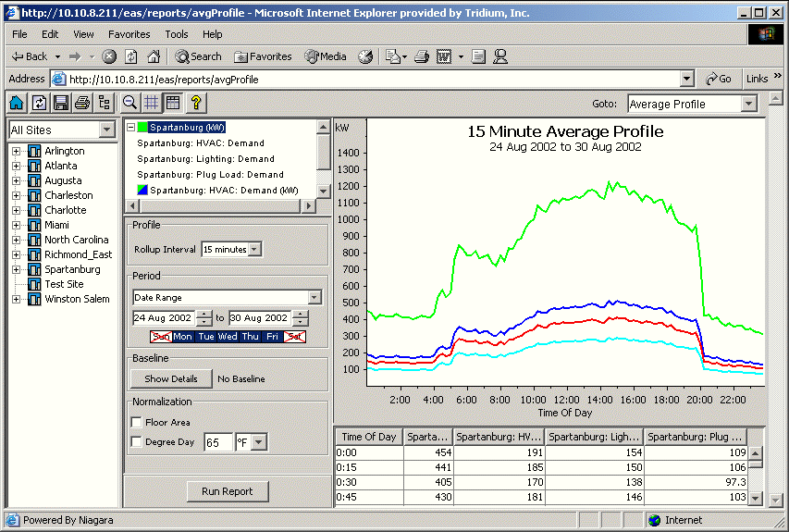Click the Run Report button
This screenshot has width=789, height=532.
pyautogui.click(x=227, y=491)
